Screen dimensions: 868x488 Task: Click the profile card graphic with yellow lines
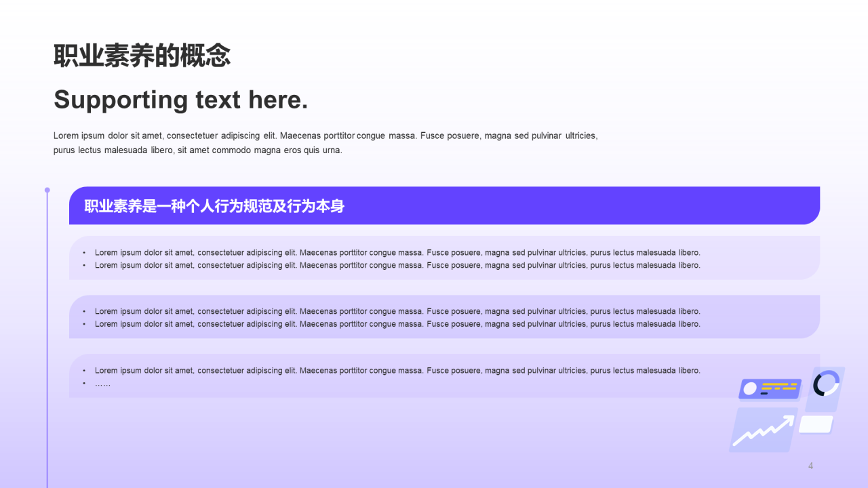(x=770, y=389)
